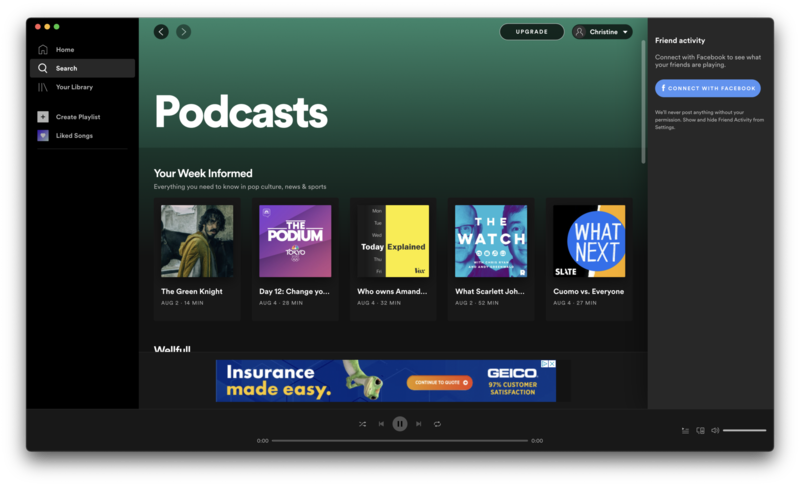
Task: Open Liked Songs from sidebar
Action: click(82, 136)
